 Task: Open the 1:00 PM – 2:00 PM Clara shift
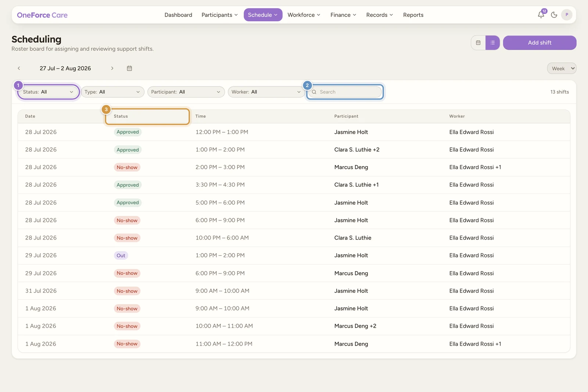[x=294, y=150]
